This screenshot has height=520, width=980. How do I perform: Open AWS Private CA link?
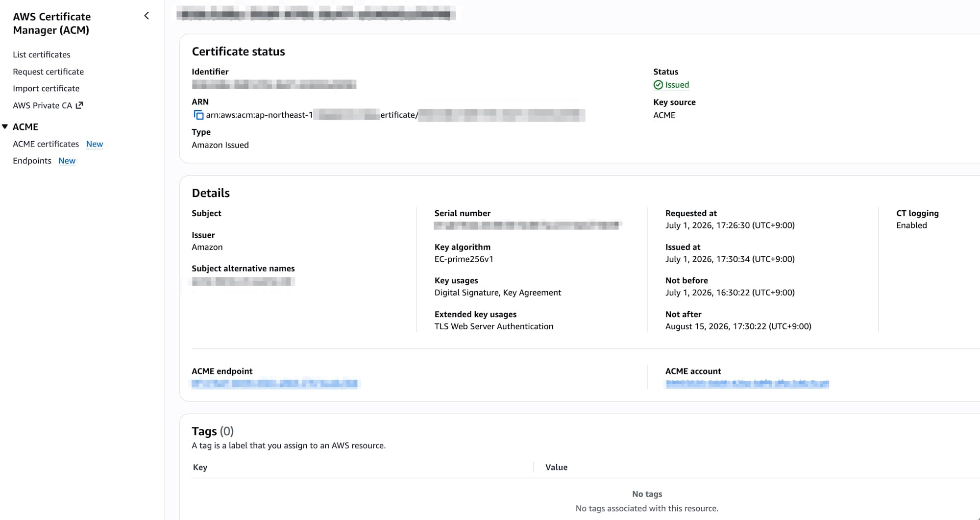click(x=43, y=105)
